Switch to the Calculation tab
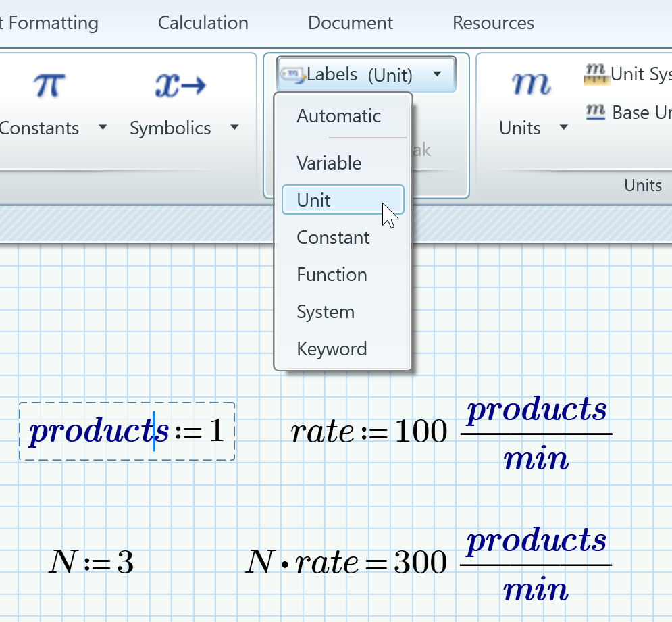The image size is (672, 622). click(203, 23)
